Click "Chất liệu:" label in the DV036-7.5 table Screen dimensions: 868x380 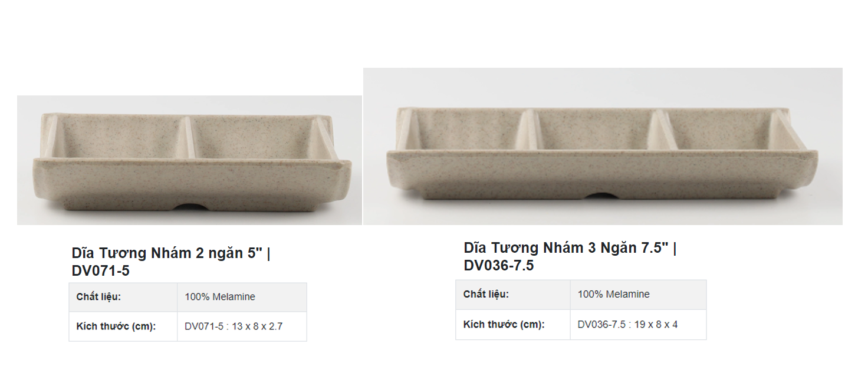[x=486, y=294]
